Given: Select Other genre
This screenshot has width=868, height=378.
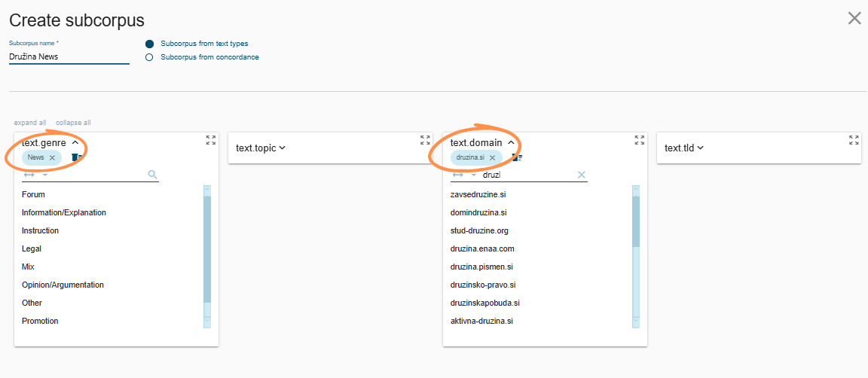Looking at the screenshot, I should click(x=32, y=303).
